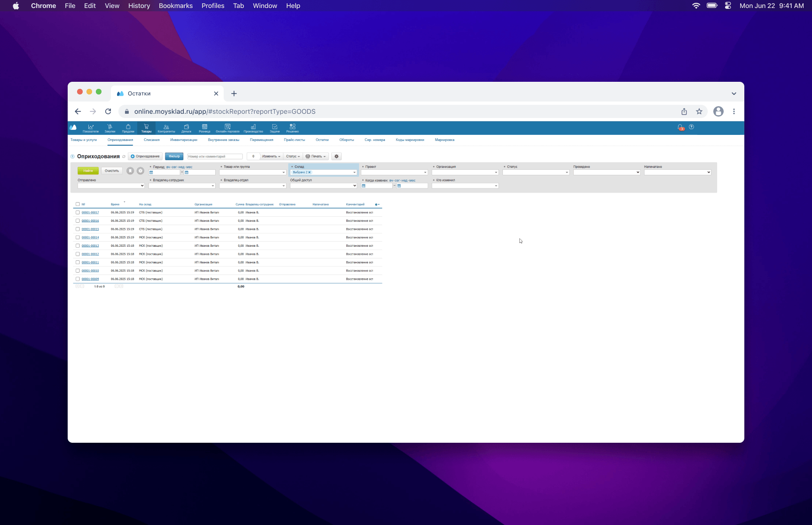This screenshot has height=525, width=812.
Task: Click the bookmark icon to save filter
Action: 130,171
